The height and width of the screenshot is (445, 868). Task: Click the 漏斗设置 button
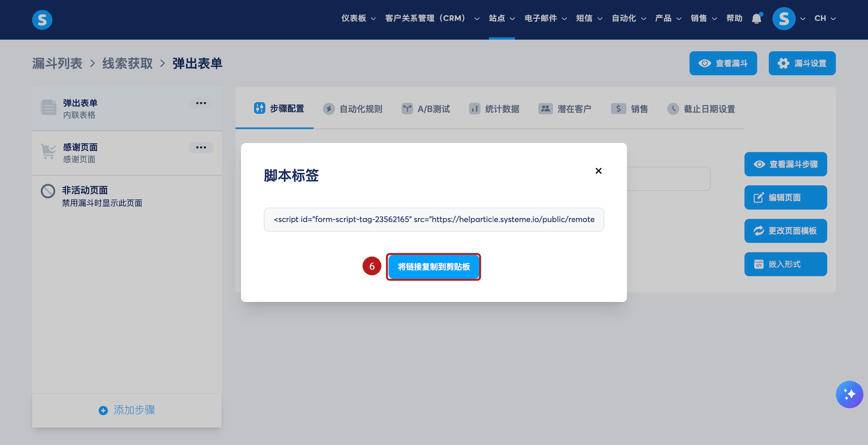click(x=802, y=63)
